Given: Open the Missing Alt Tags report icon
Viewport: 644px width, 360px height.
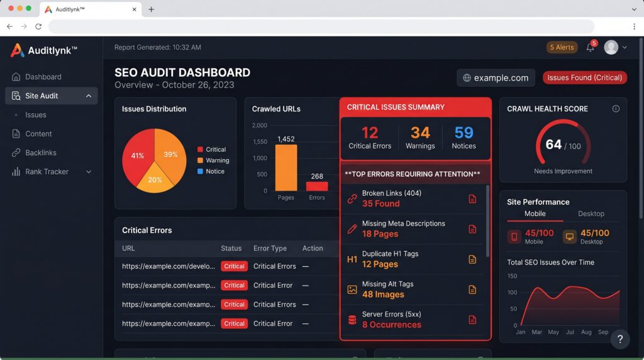Looking at the screenshot, I should coord(472,290).
